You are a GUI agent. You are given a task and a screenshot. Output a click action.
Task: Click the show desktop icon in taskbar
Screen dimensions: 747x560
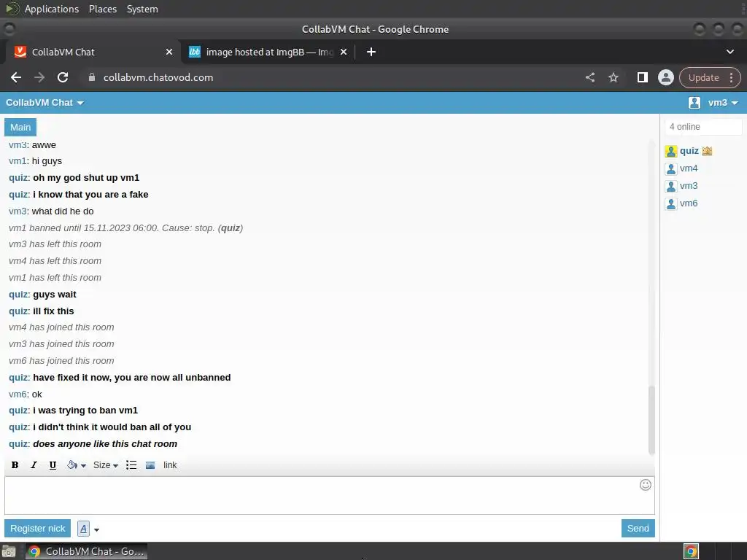tap(9, 551)
